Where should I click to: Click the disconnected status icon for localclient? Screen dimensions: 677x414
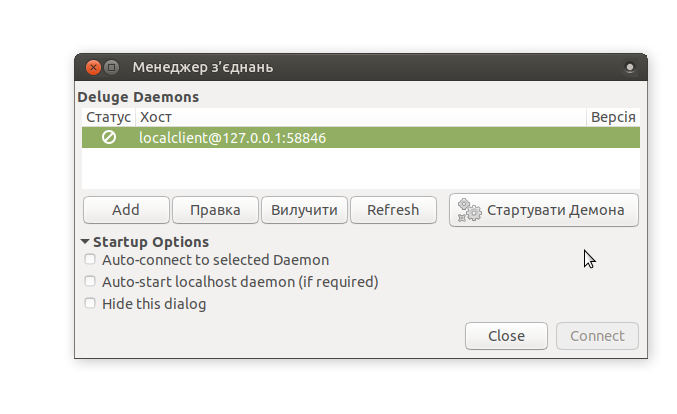tap(109, 138)
